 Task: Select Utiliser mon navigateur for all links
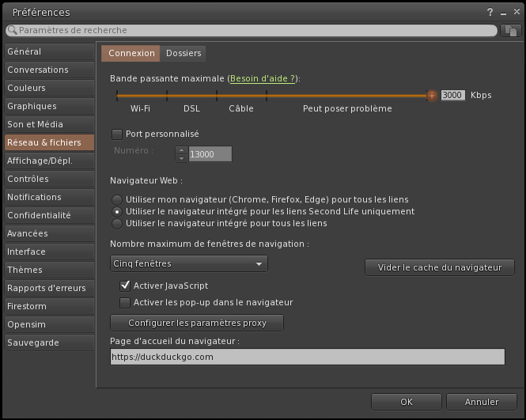(x=117, y=199)
